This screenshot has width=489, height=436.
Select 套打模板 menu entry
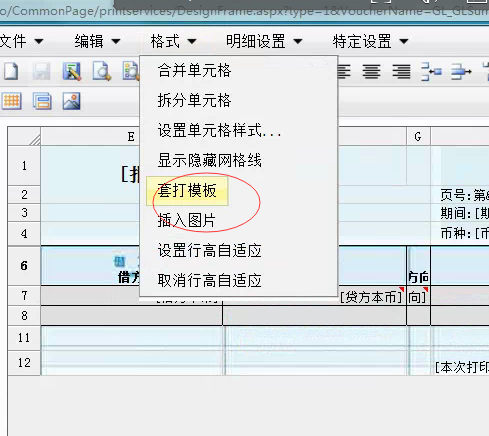click(187, 191)
